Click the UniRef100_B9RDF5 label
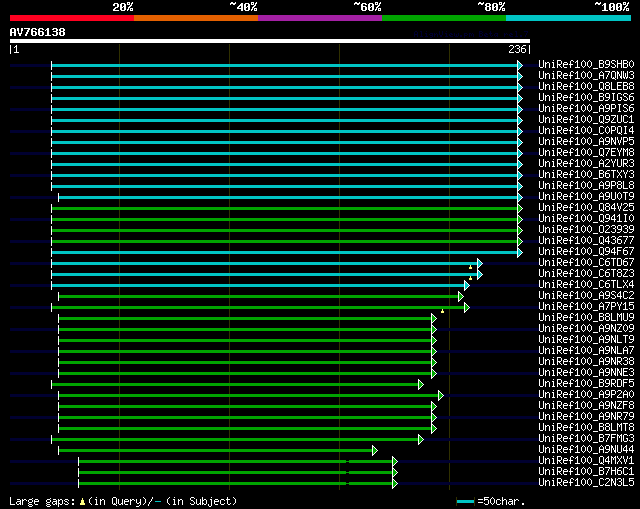 (x=586, y=384)
